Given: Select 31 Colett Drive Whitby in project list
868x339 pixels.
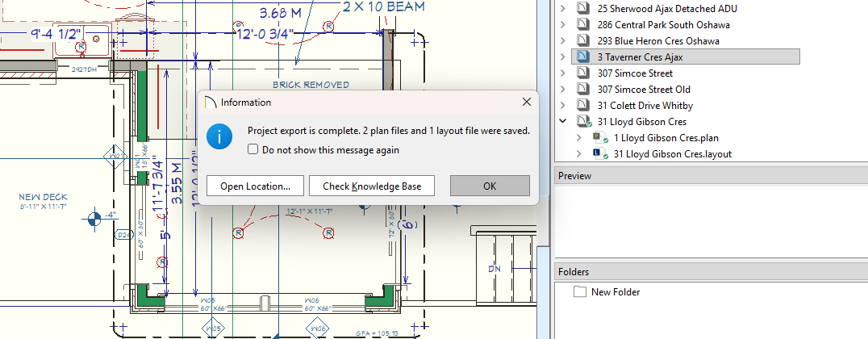Looking at the screenshot, I should 645,106.
